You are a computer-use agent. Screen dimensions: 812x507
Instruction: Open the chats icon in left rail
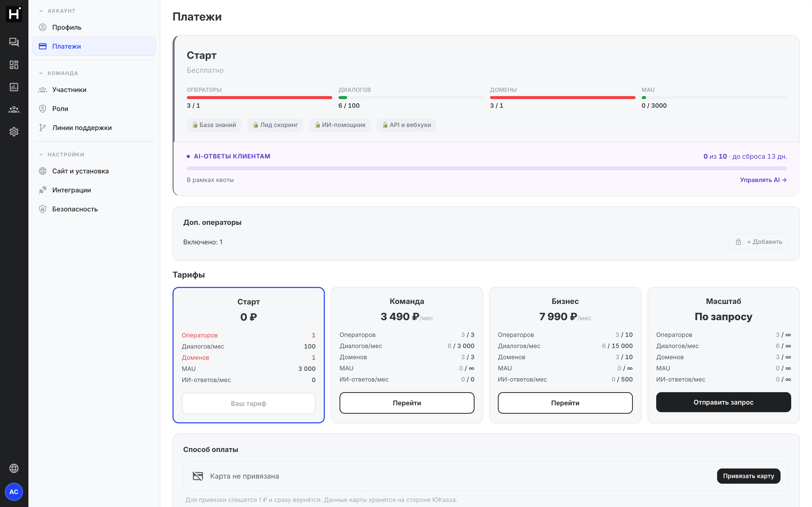click(x=14, y=42)
